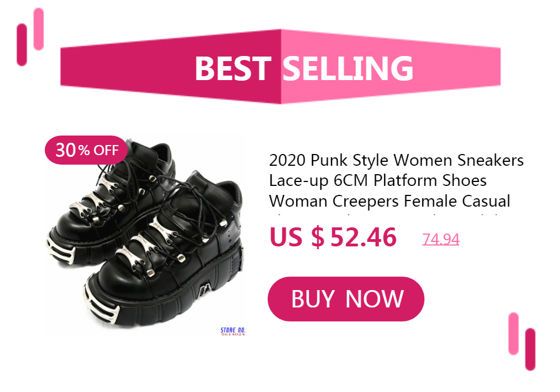Select the "Woman Creepers Female Casual" text line
This screenshot has width=560, height=392.
click(390, 201)
